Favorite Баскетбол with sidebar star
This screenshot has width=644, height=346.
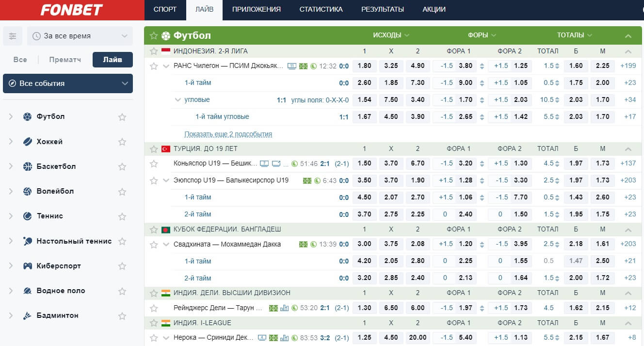122,166
